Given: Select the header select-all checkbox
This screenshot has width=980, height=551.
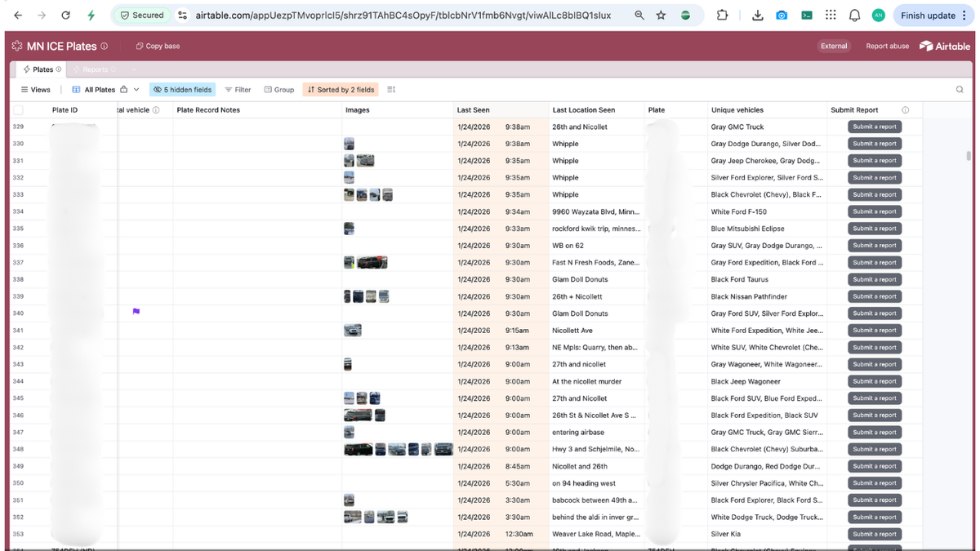Looking at the screenshot, I should (18, 109).
